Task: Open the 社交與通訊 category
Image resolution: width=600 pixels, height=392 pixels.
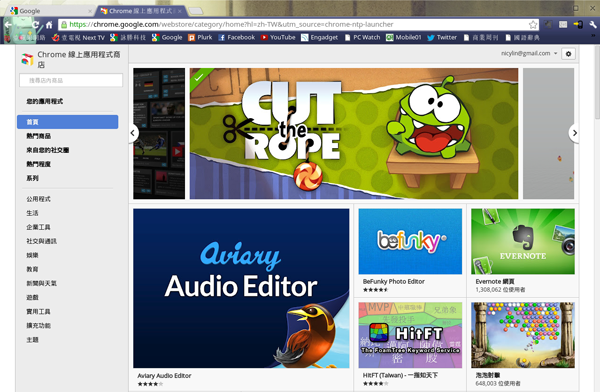Action: point(41,241)
